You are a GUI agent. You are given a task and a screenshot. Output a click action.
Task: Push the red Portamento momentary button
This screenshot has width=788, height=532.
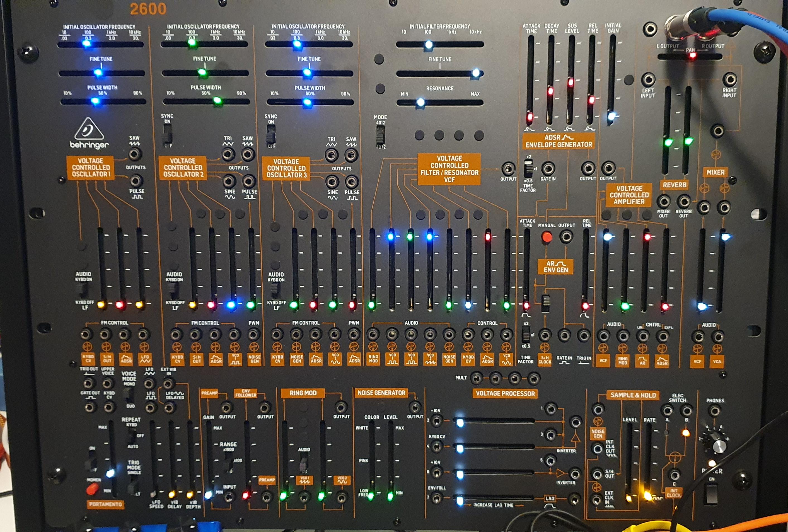tap(92, 489)
